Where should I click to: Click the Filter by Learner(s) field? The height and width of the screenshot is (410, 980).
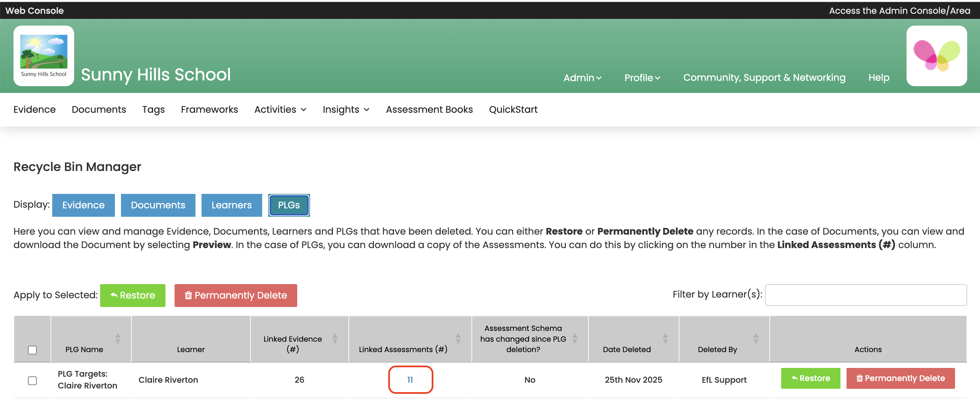point(865,295)
